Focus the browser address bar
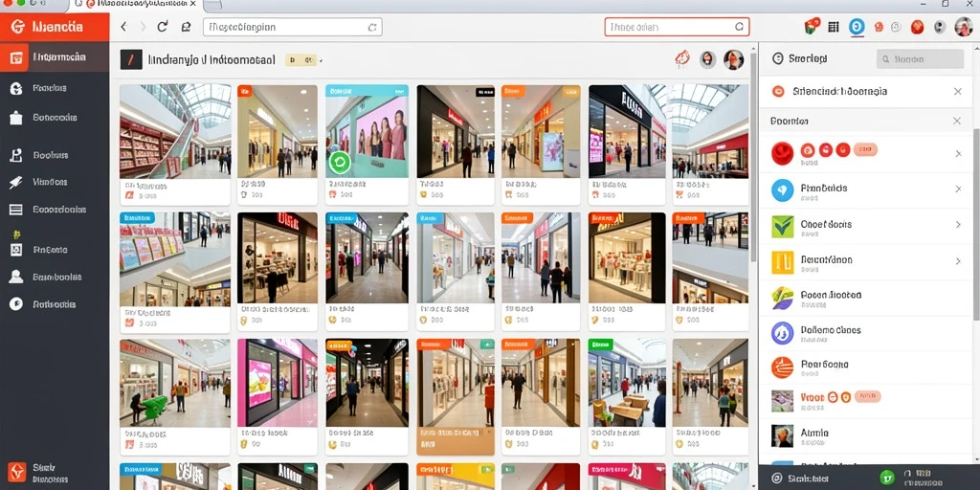The image size is (980, 490). click(x=293, y=27)
